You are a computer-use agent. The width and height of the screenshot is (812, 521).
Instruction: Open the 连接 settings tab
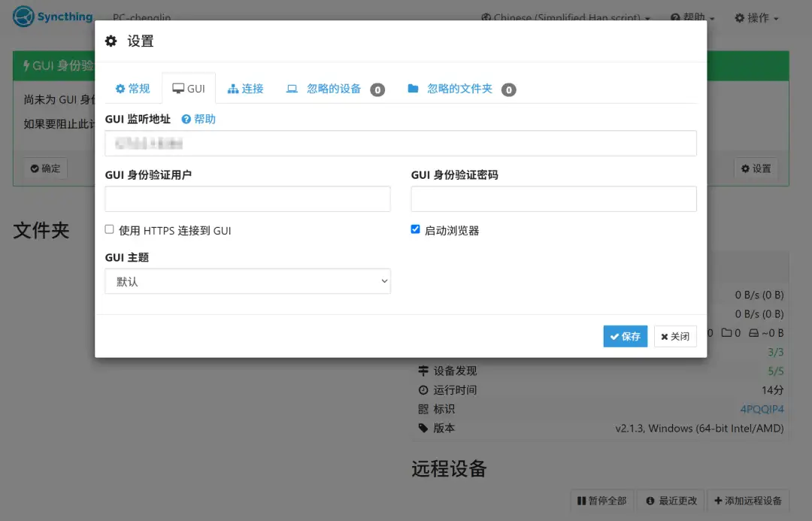(x=245, y=89)
